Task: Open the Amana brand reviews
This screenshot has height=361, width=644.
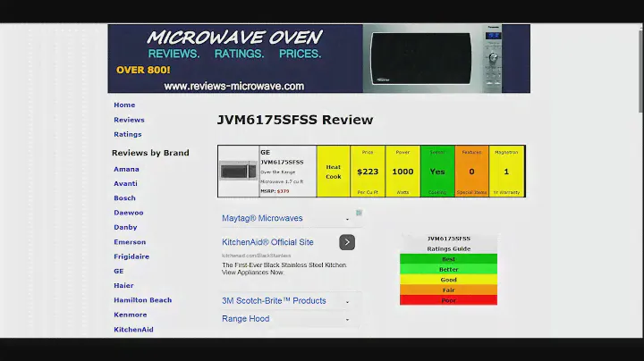Action: point(126,169)
